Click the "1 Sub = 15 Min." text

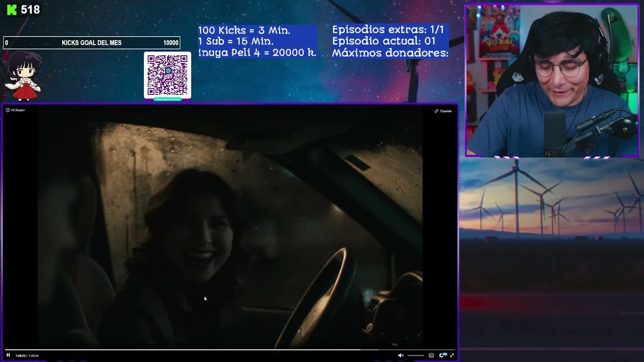click(x=236, y=41)
